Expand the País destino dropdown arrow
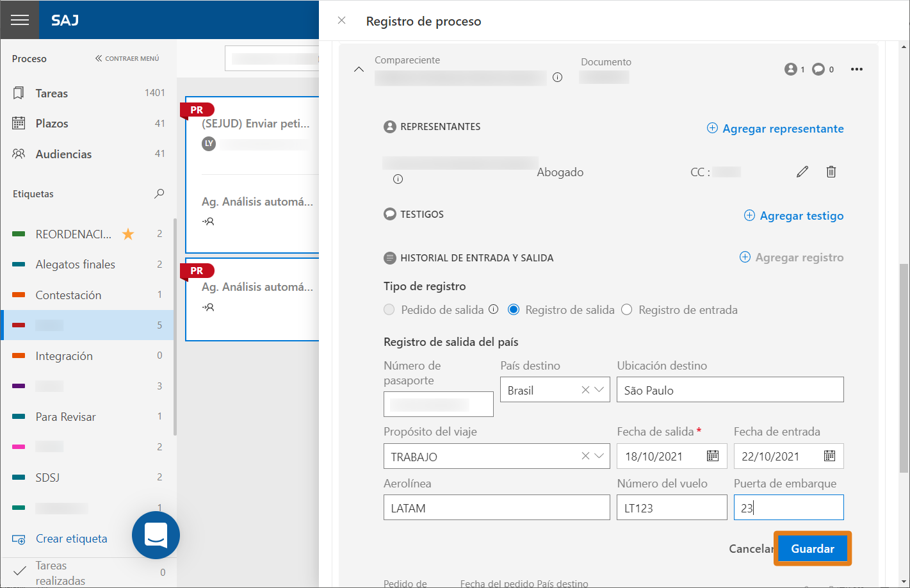 [599, 390]
